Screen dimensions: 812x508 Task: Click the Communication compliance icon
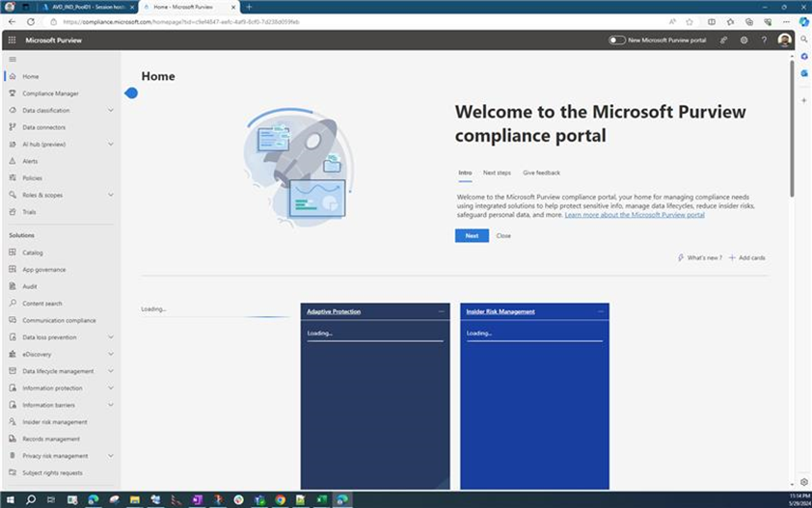point(13,320)
